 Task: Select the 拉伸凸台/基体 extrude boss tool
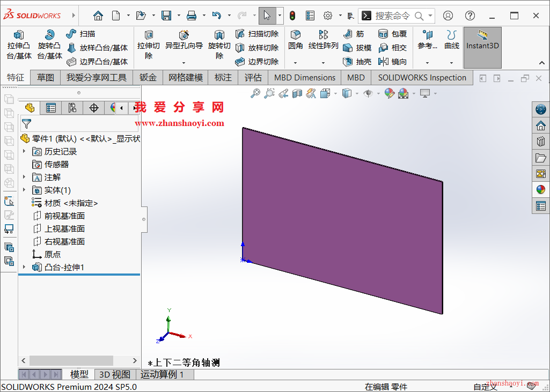pos(19,45)
